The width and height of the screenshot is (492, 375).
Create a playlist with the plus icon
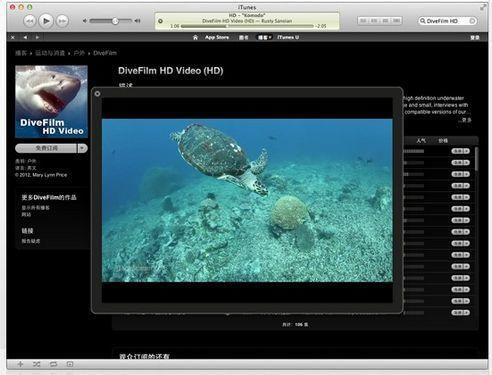pyautogui.click(x=20, y=364)
